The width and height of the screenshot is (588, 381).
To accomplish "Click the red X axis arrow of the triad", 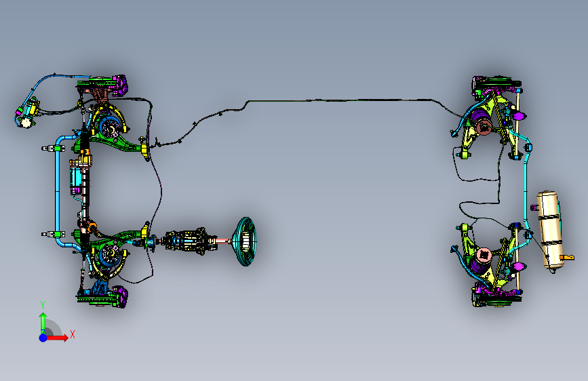I will [58, 338].
